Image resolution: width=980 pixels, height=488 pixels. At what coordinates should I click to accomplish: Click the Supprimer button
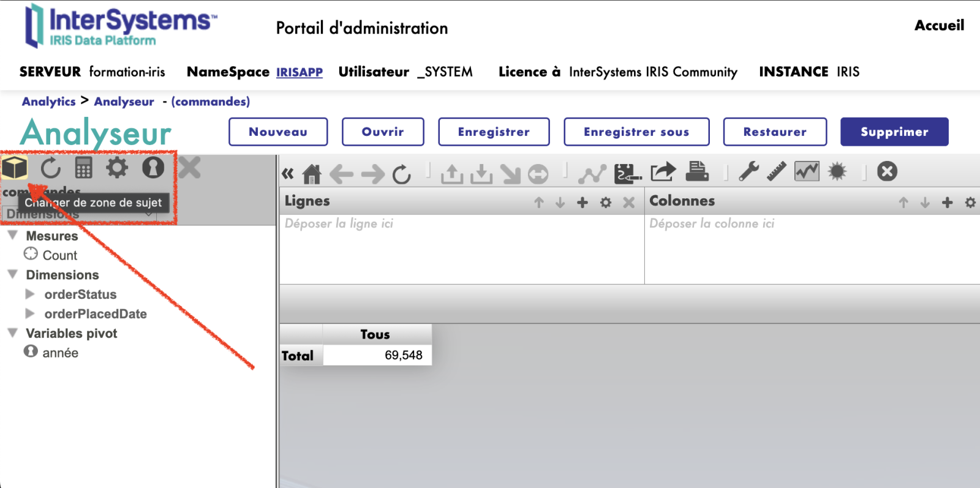[x=894, y=132]
